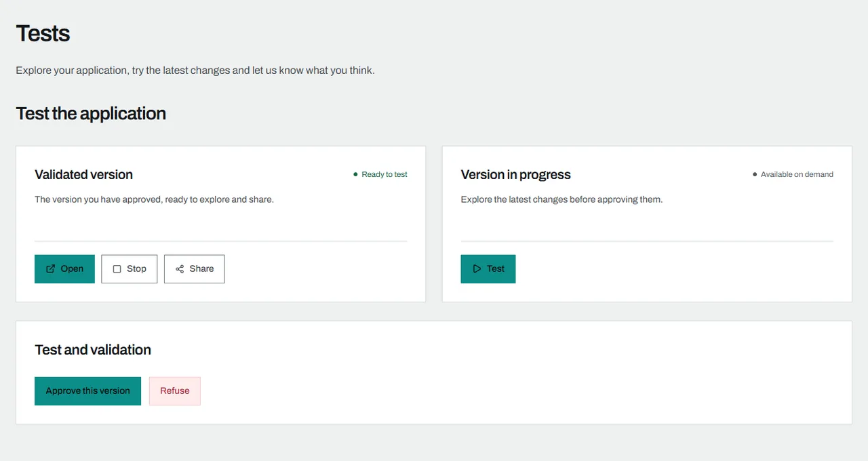This screenshot has height=461, width=868.
Task: Start Test of version in progress
Action: tap(488, 269)
